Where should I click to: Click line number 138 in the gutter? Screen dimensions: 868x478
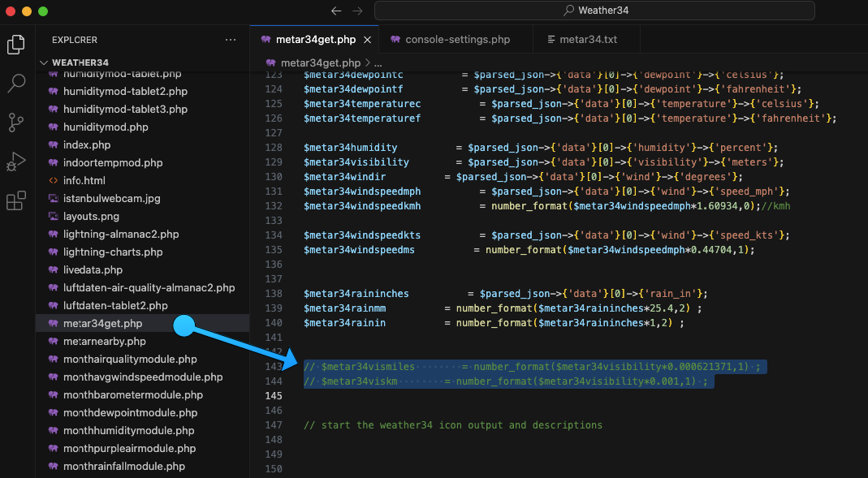coord(274,294)
